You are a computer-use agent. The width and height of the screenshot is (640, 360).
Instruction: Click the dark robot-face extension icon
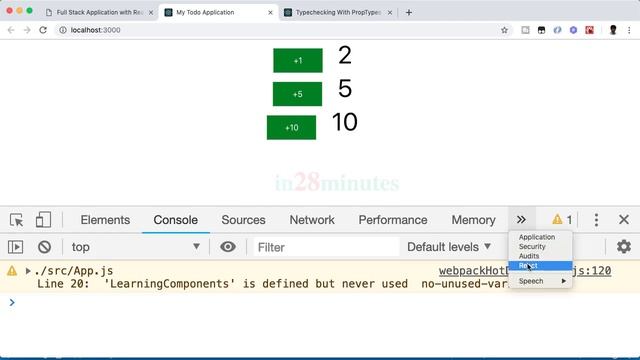pyautogui.click(x=541, y=30)
